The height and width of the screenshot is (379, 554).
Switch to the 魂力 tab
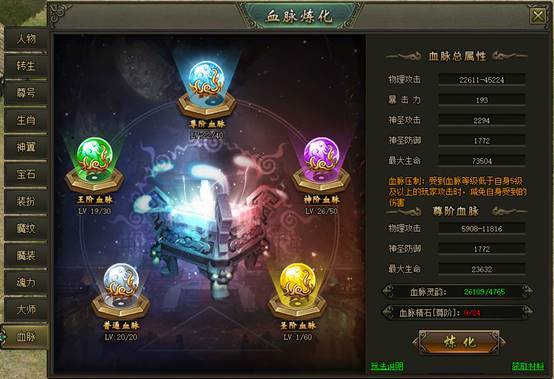click(26, 282)
